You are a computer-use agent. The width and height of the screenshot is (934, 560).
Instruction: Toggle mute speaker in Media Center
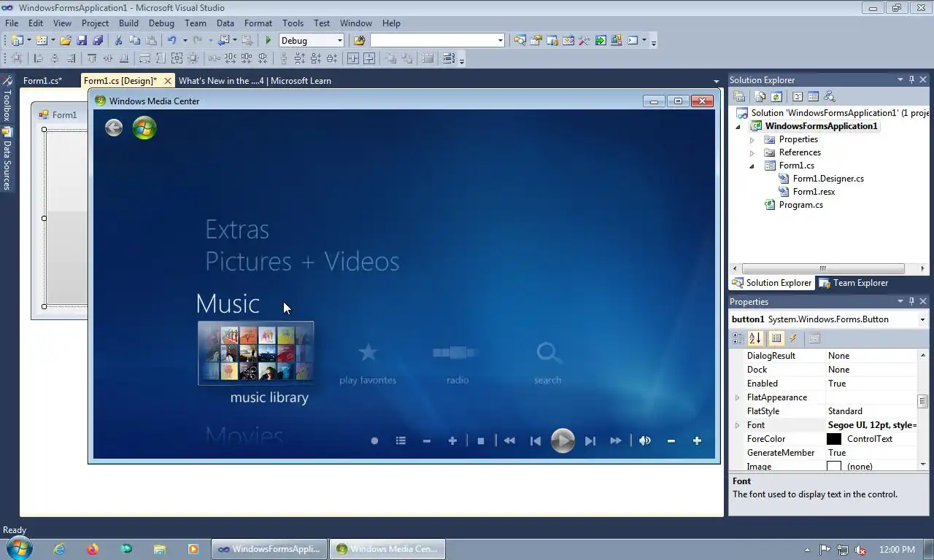point(645,440)
